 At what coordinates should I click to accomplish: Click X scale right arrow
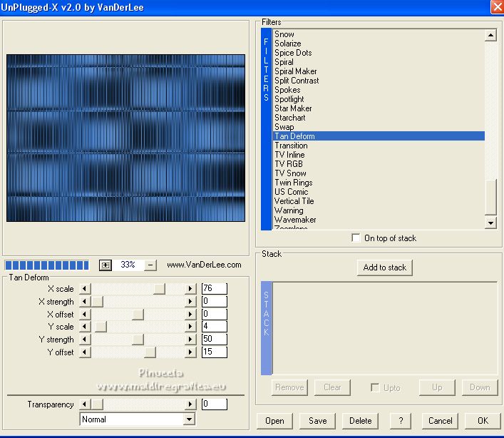click(190, 289)
